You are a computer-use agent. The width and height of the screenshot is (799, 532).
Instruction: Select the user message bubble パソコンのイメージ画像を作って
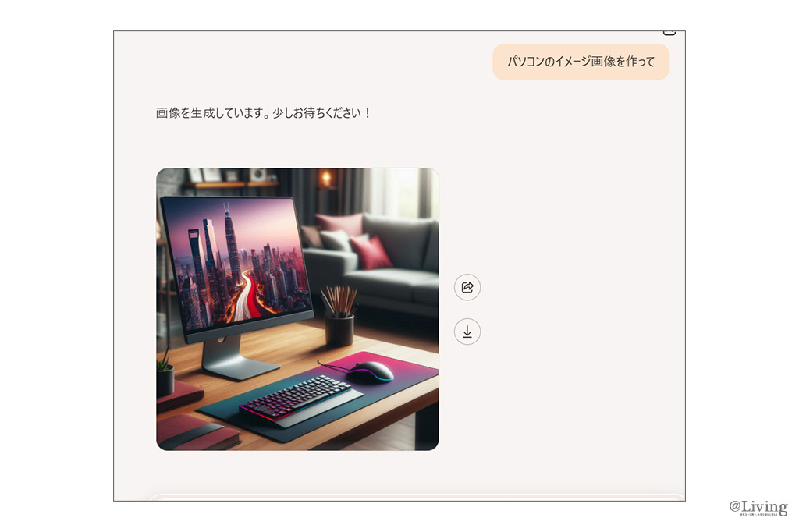(581, 62)
